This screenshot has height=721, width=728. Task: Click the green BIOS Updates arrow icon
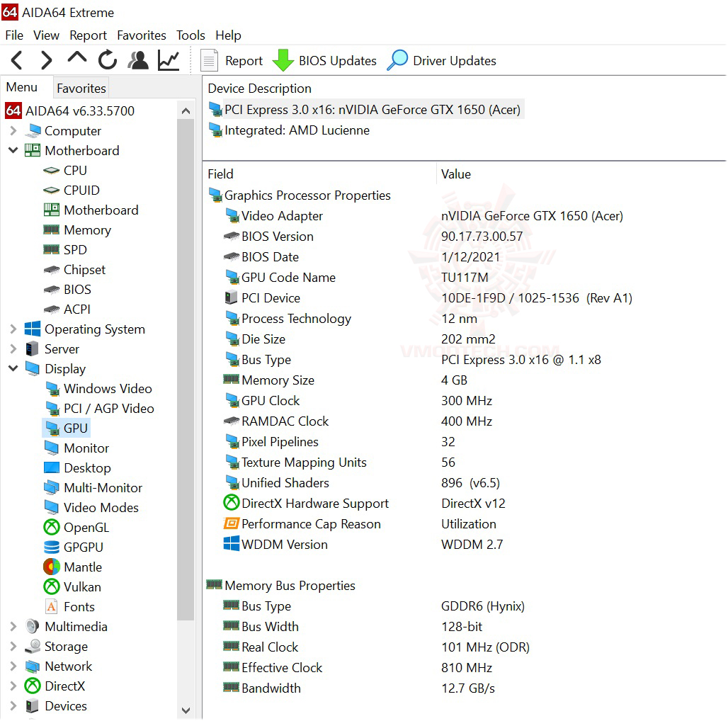[283, 60]
